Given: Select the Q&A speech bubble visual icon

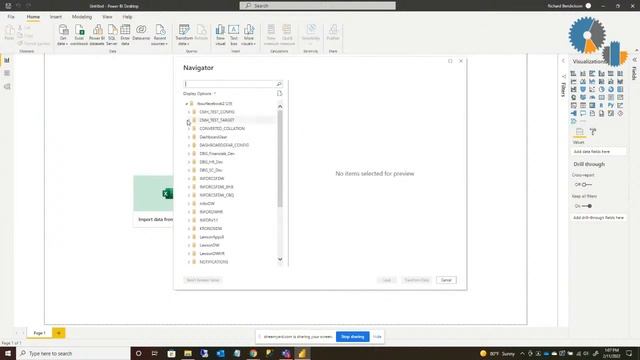Looking at the screenshot, I should click(583, 113).
